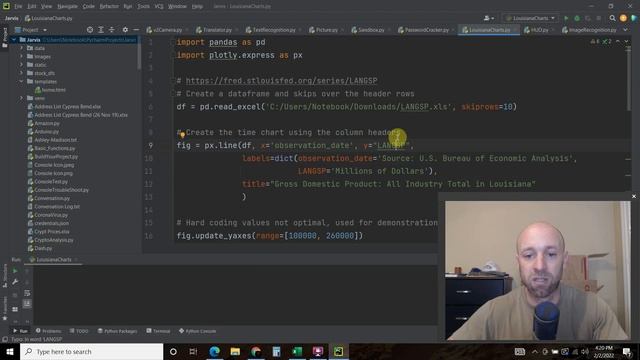Close the webcam overlay window
This screenshot has width=640, height=360.
(x=634, y=196)
